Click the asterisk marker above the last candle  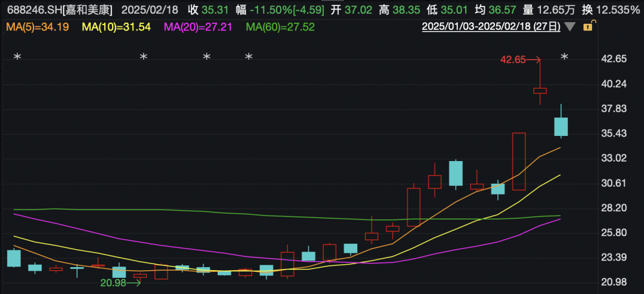click(565, 57)
